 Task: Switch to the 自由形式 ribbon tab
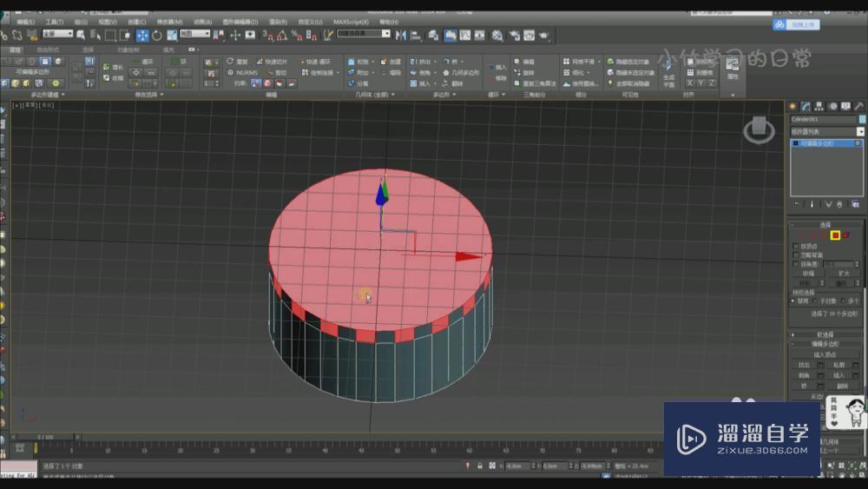coord(48,50)
